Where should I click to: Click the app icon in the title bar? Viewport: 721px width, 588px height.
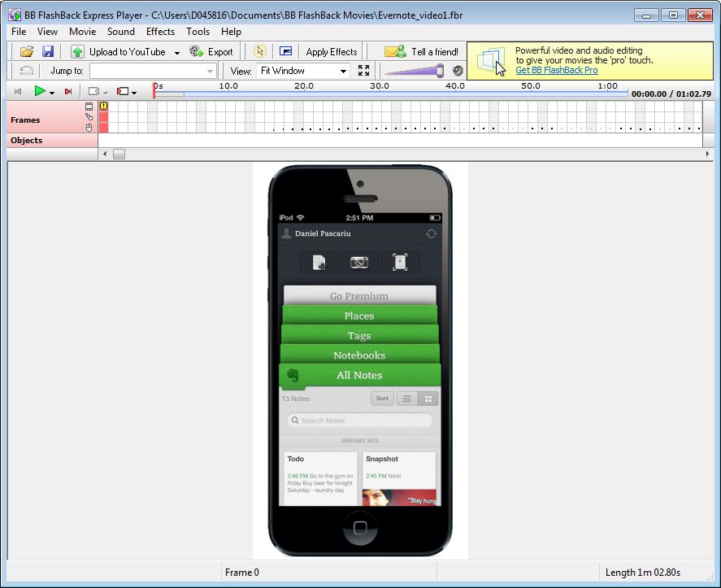(x=15, y=15)
